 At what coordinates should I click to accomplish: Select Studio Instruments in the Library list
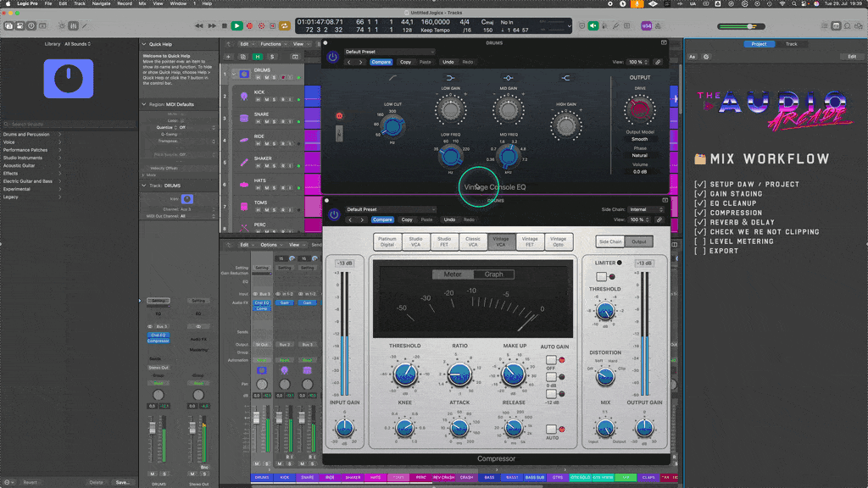click(23, 158)
